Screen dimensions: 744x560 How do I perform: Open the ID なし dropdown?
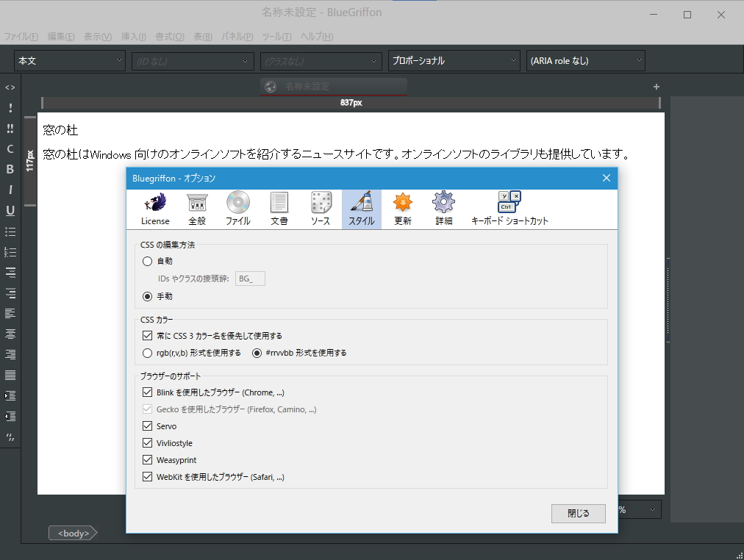(x=192, y=61)
